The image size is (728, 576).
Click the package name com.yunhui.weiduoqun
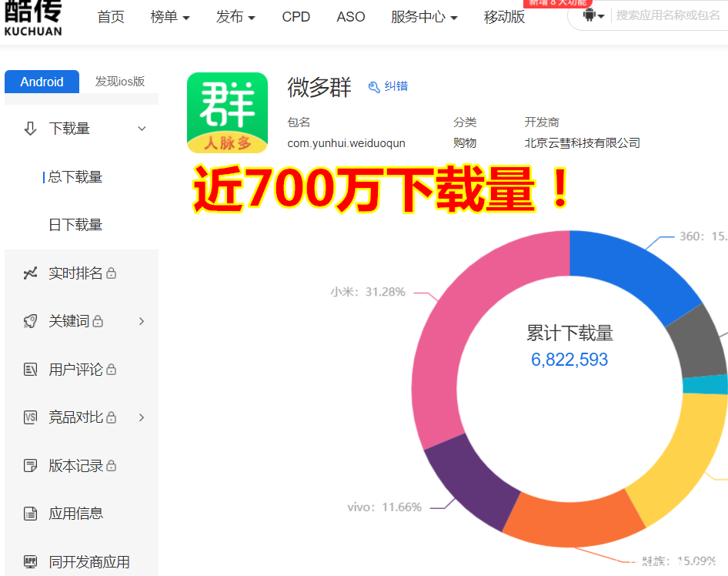(346, 143)
